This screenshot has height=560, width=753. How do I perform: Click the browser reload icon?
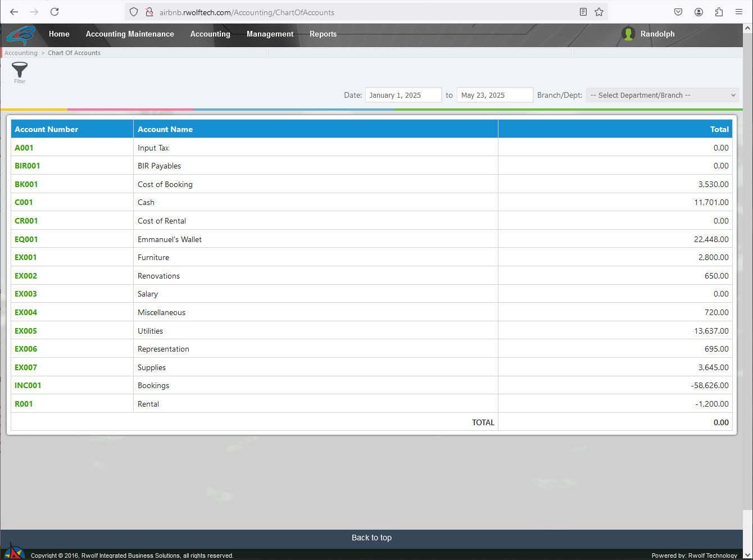55,12
